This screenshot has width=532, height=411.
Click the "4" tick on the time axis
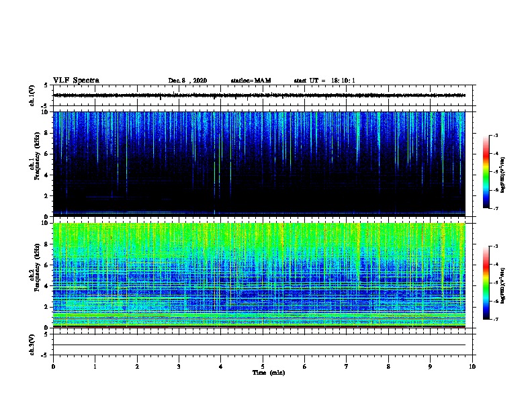pyautogui.click(x=221, y=367)
